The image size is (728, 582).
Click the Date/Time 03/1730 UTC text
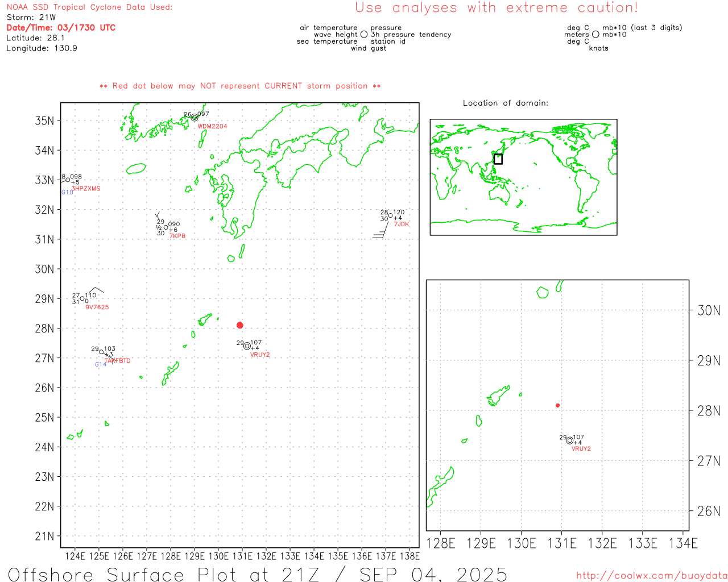click(x=61, y=27)
